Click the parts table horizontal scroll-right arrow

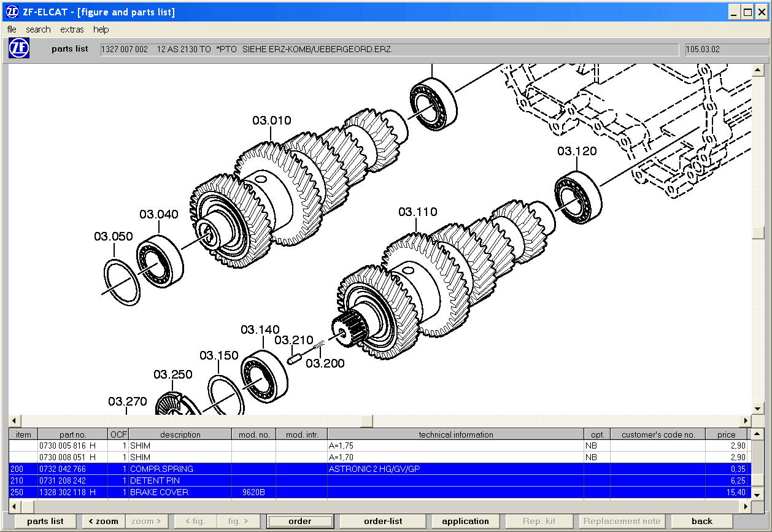746,507
